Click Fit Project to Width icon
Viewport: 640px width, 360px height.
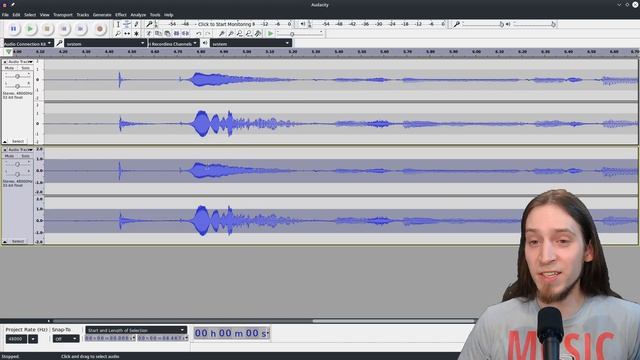(249, 33)
